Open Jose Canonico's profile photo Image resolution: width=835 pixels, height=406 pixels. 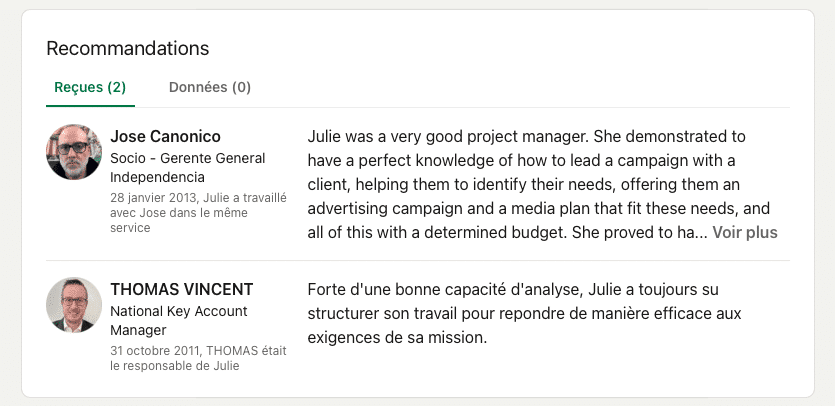(x=74, y=152)
